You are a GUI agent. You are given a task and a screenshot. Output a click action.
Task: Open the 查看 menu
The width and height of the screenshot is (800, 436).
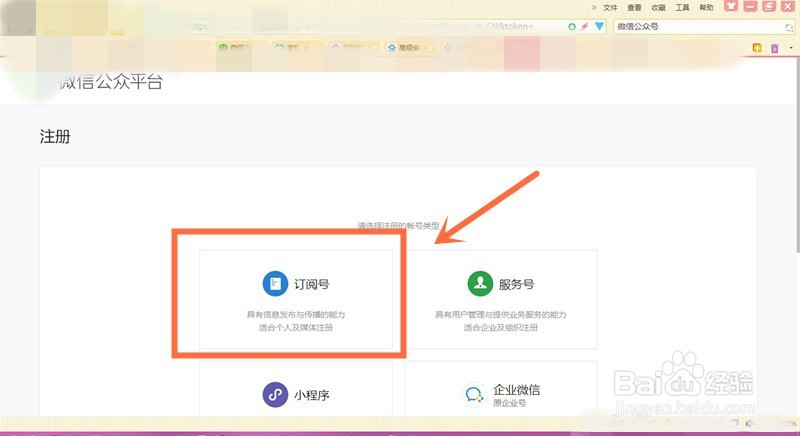point(634,8)
